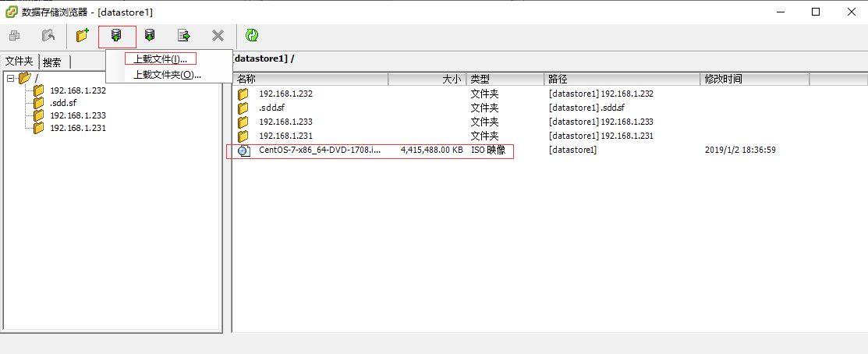Minimize the datastore browser window
This screenshot has width=868, height=354.
(x=781, y=12)
